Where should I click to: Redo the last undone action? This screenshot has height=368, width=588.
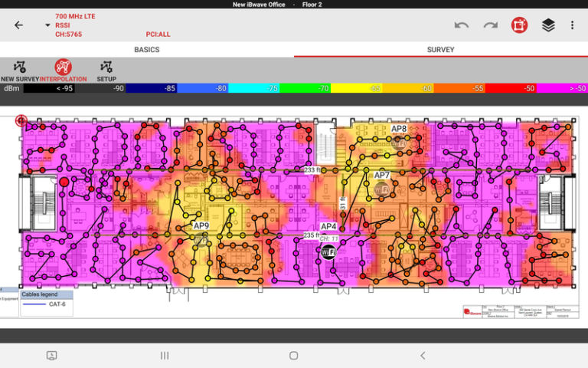[490, 25]
